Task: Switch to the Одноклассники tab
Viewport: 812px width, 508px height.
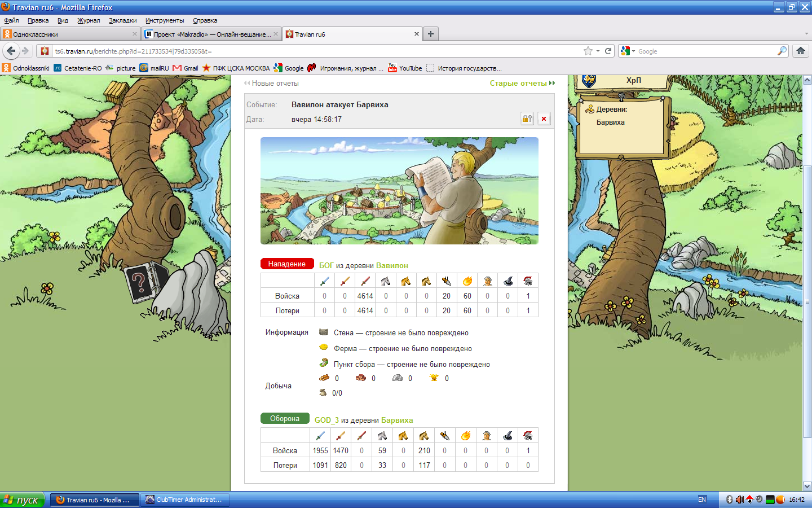Action: coord(70,34)
